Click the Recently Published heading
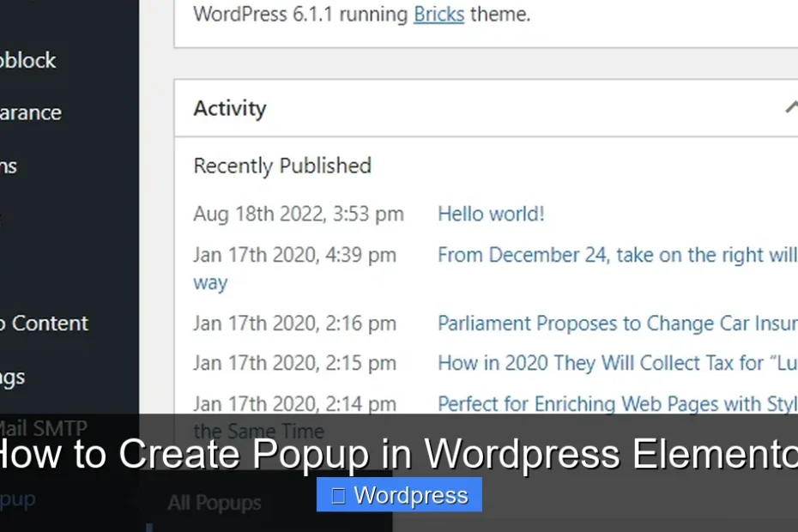The width and height of the screenshot is (798, 532). click(282, 166)
